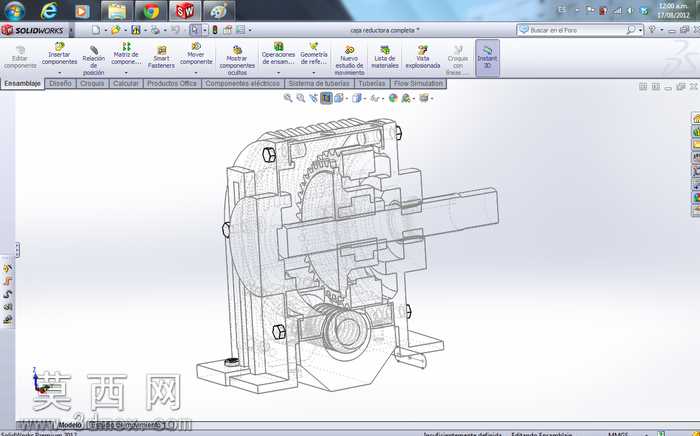Expand the Matriz de componentes dropdown arrow
Screen dimensions: 700x436
(x=126, y=73)
